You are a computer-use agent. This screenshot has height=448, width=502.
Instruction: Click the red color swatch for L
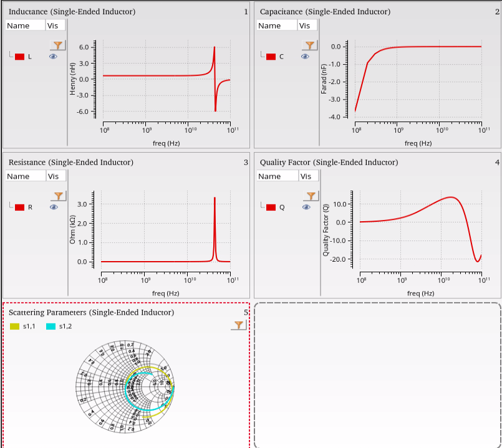tap(19, 57)
